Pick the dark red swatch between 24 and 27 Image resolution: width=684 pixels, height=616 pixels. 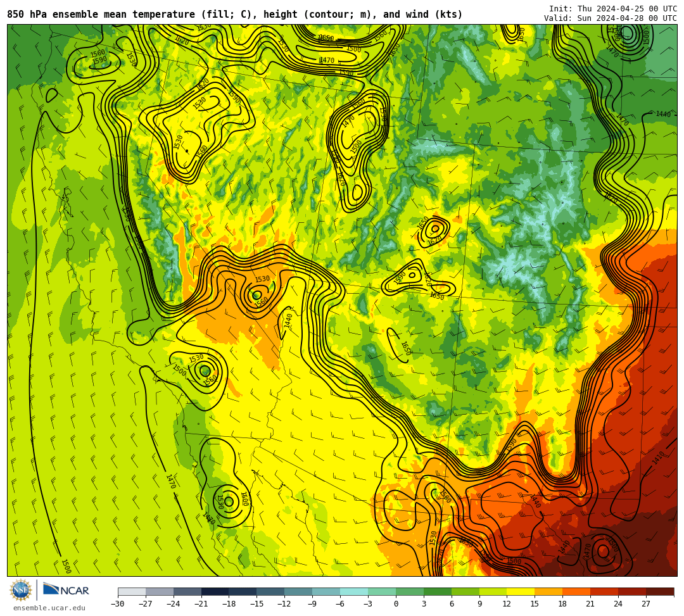click(633, 591)
